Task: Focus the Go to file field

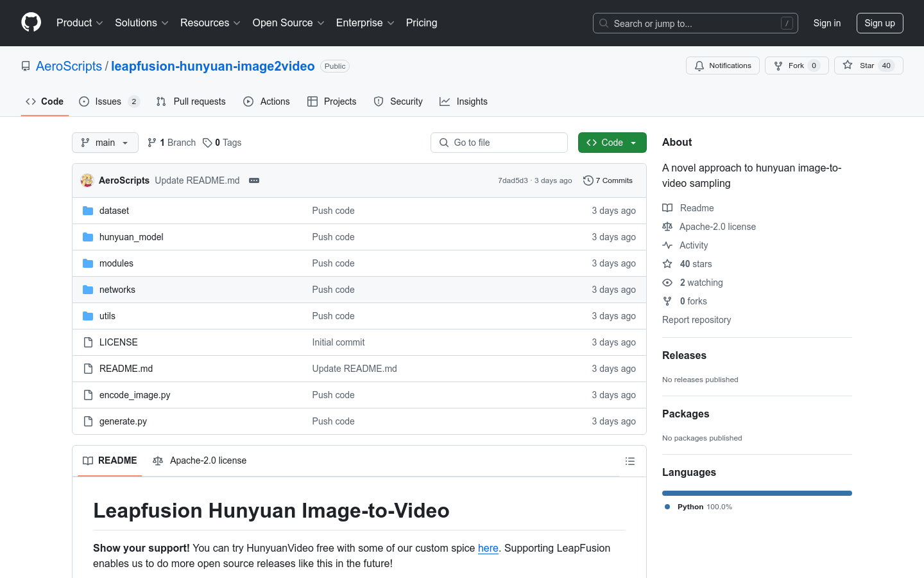Action: [499, 143]
